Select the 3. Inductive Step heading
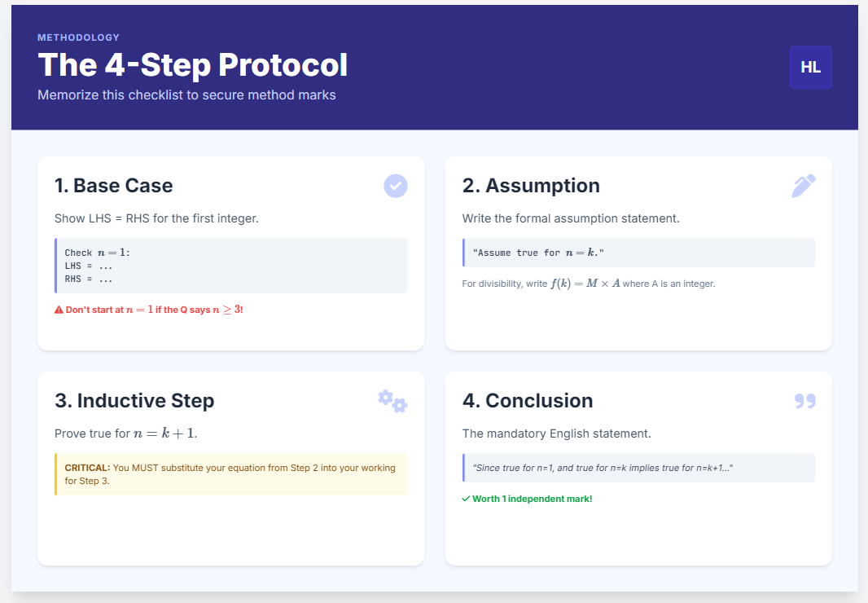This screenshot has width=868, height=603. pyautogui.click(x=134, y=401)
